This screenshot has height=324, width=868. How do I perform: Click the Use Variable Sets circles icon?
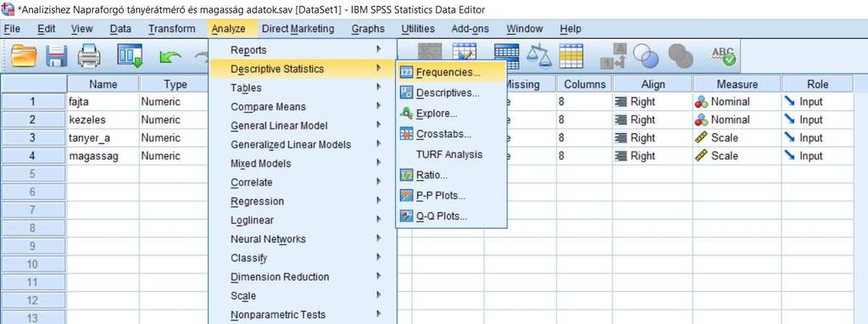coord(646,57)
